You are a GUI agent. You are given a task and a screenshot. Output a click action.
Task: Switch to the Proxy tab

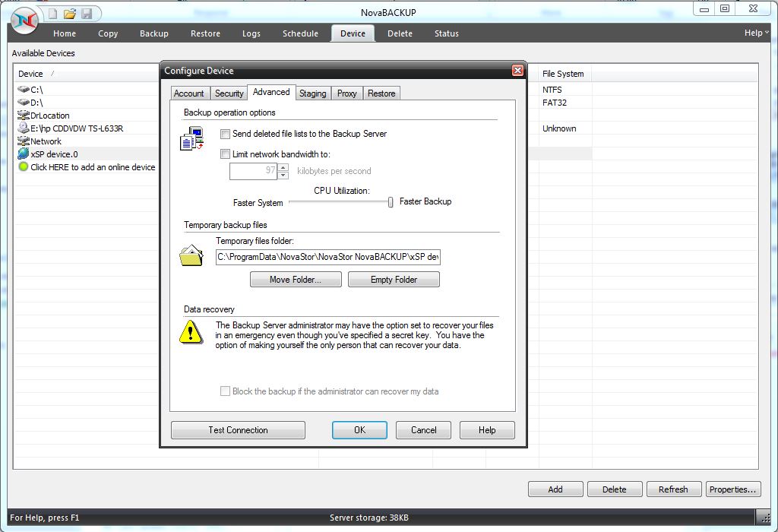point(346,93)
